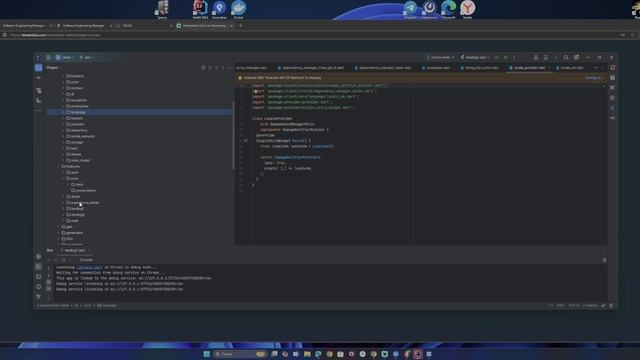Open IntelliJ IDEA desktop shortcut
640x360 pixels.
coord(200,10)
